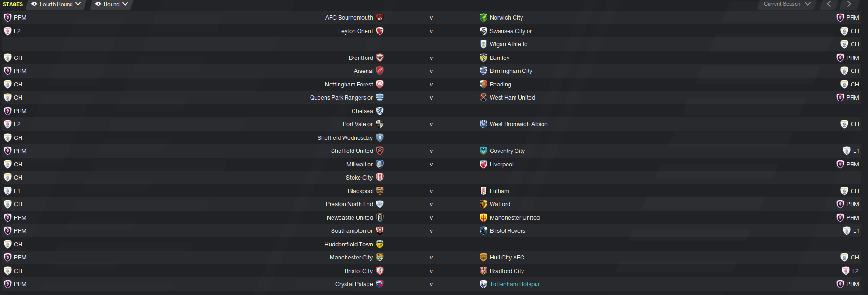868x295 pixels.
Task: Go to the next season arrow
Action: pyautogui.click(x=849, y=4)
